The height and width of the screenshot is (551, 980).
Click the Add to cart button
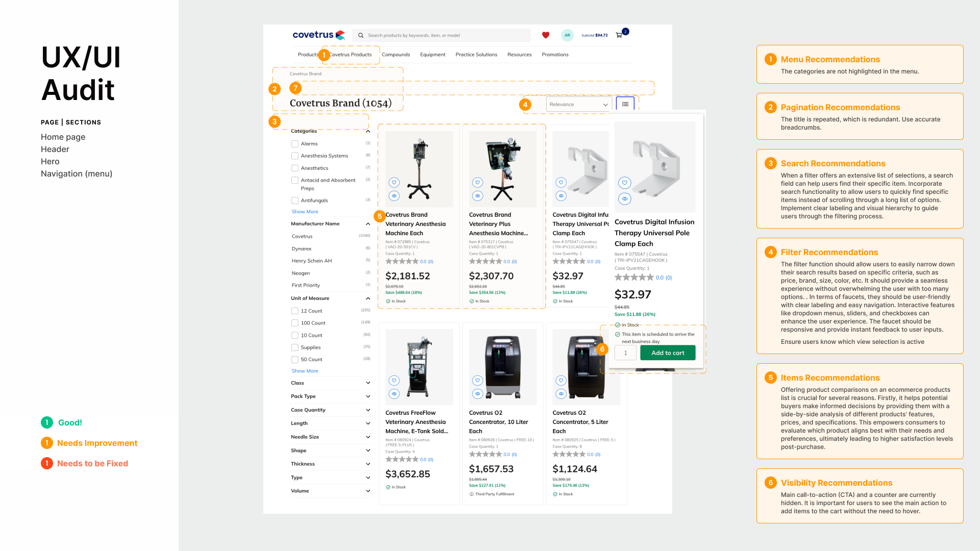(668, 353)
